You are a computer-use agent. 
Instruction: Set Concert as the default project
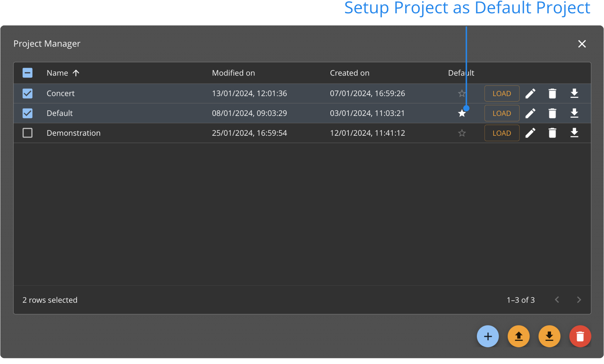[462, 94]
